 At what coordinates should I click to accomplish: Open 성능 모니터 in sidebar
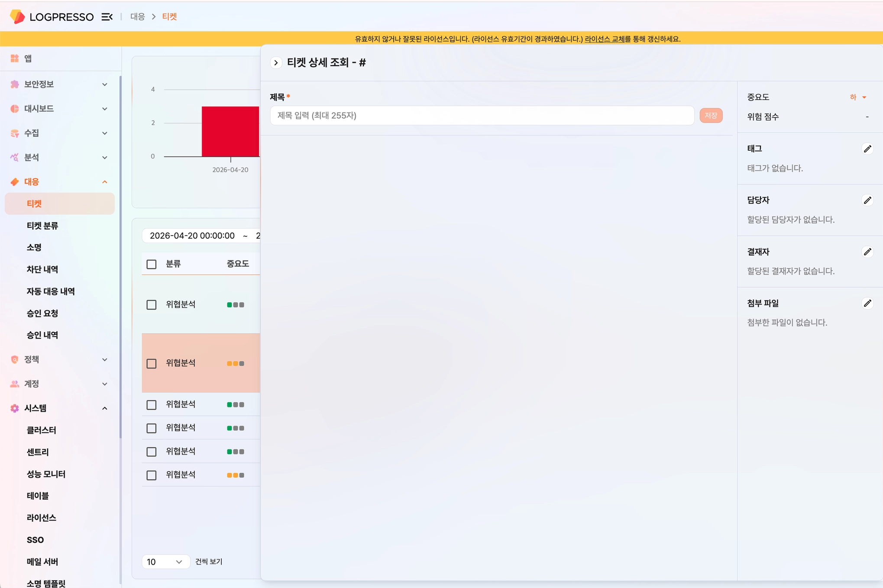(46, 474)
